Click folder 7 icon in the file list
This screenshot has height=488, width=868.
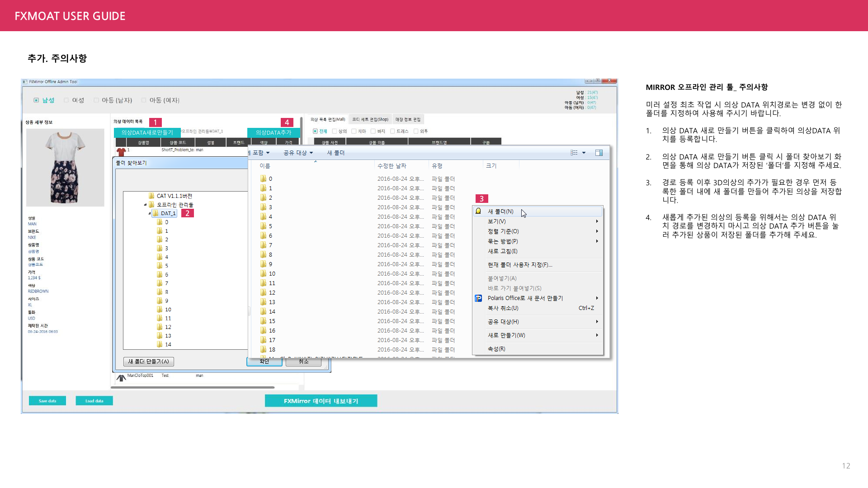[x=263, y=245]
